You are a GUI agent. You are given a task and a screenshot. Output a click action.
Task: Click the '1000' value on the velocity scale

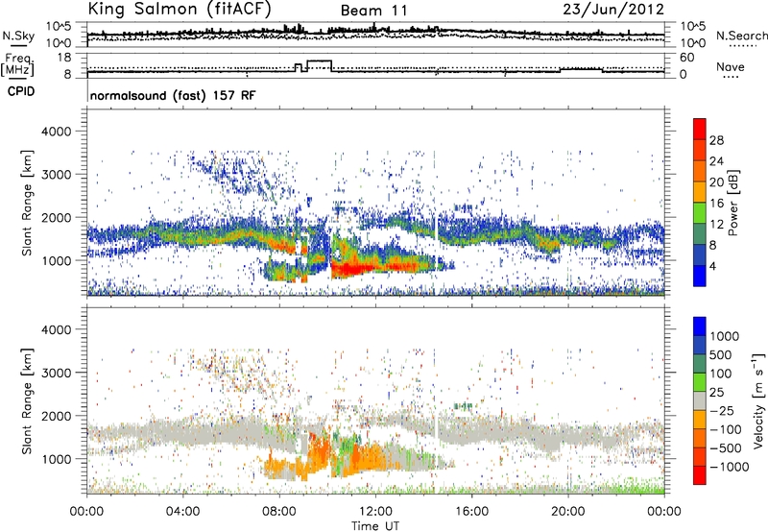725,336
